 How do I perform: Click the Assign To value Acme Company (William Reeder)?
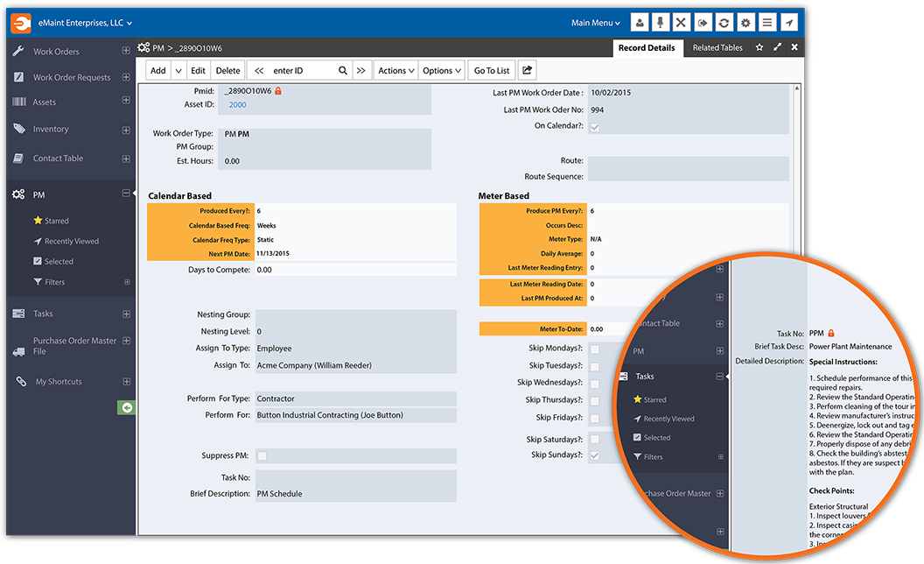(315, 365)
